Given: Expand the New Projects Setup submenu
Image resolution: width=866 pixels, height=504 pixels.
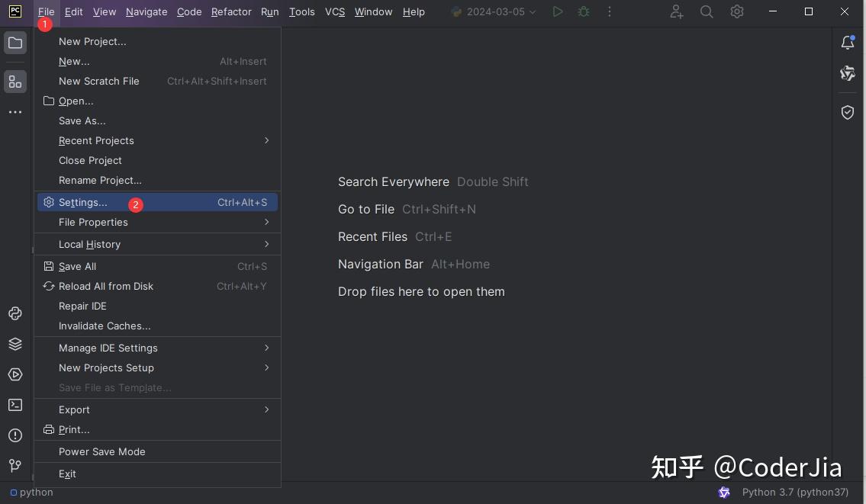Looking at the screenshot, I should click(x=157, y=368).
